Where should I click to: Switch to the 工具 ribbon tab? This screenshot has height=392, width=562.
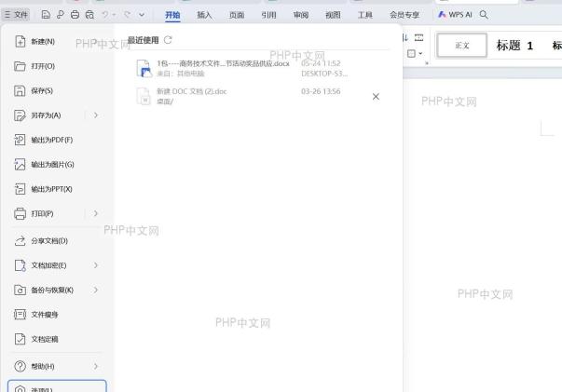(x=364, y=15)
